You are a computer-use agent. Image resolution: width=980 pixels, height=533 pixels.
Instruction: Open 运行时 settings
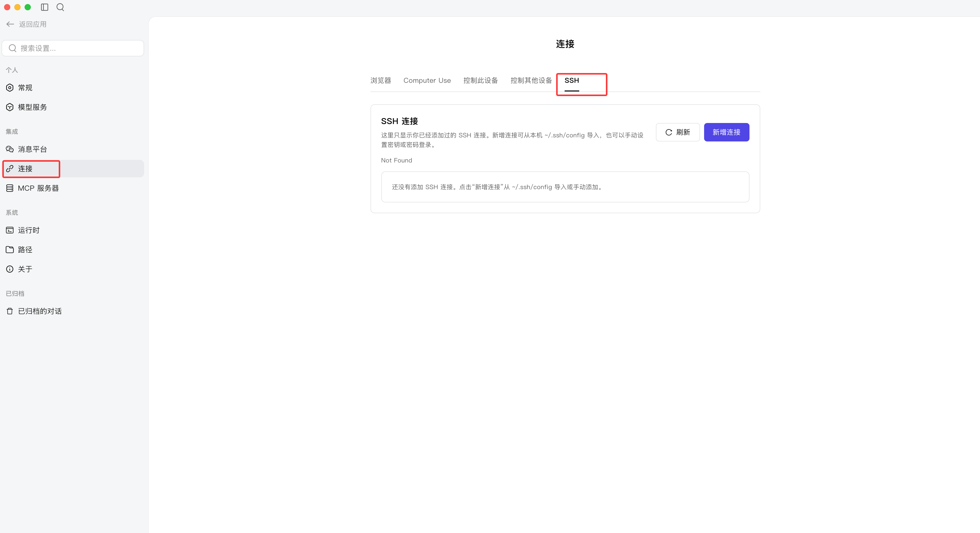point(73,230)
